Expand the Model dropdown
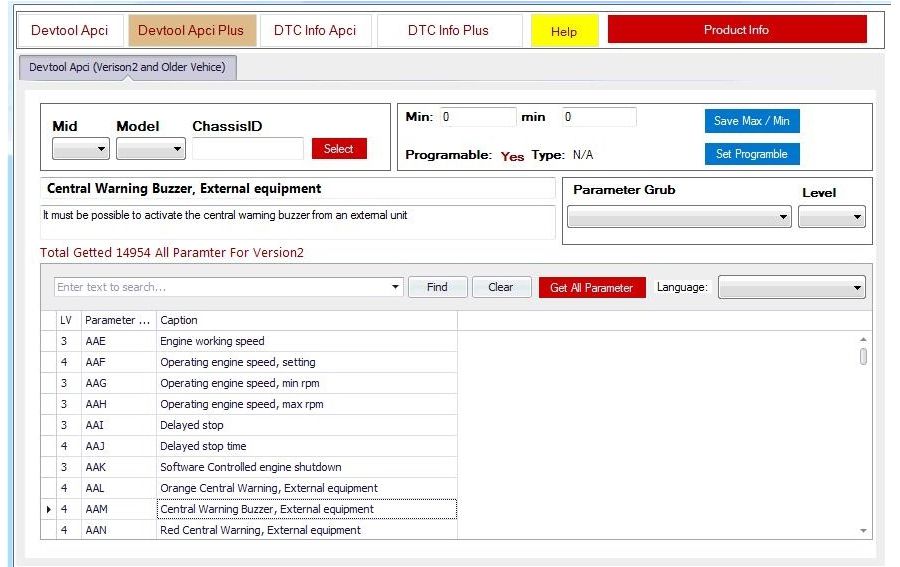 (x=151, y=149)
